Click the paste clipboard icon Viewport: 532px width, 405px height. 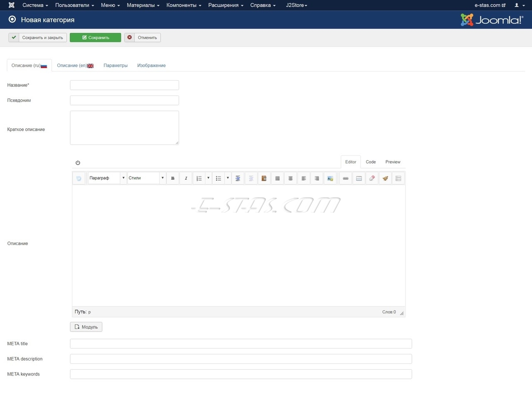(x=264, y=178)
